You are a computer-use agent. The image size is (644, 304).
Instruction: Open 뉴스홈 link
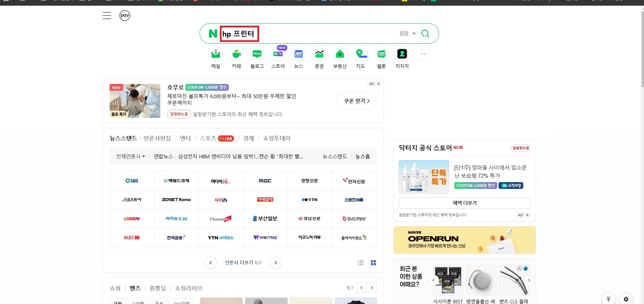[363, 156]
